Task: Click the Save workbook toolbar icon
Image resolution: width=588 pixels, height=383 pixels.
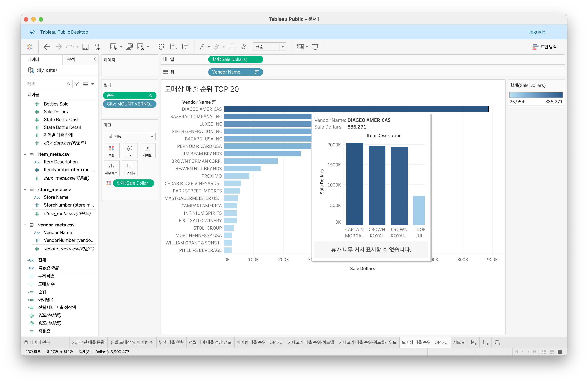Action: (85, 47)
